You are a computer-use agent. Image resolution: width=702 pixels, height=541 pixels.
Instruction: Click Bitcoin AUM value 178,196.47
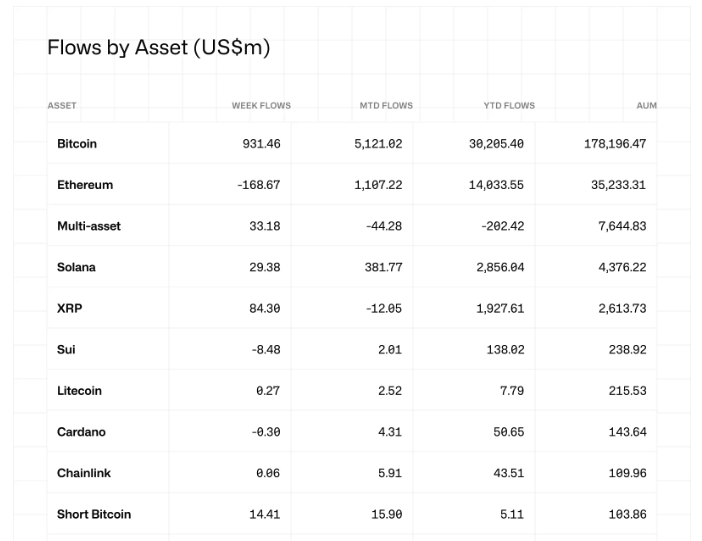615,144
